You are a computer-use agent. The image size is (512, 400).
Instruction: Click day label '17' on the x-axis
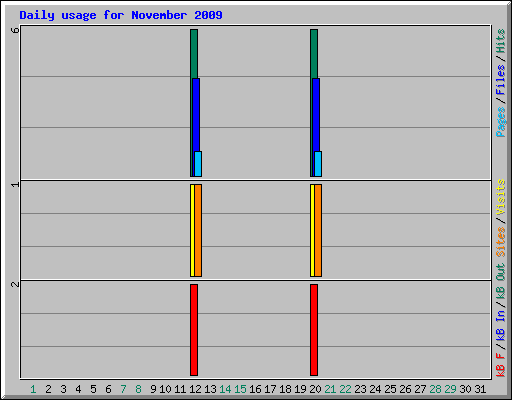[270, 389]
